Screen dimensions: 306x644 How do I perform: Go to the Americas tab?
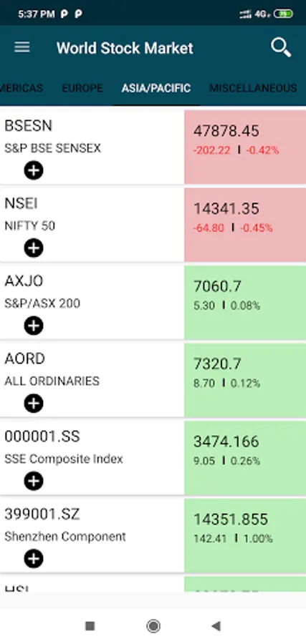coord(21,88)
